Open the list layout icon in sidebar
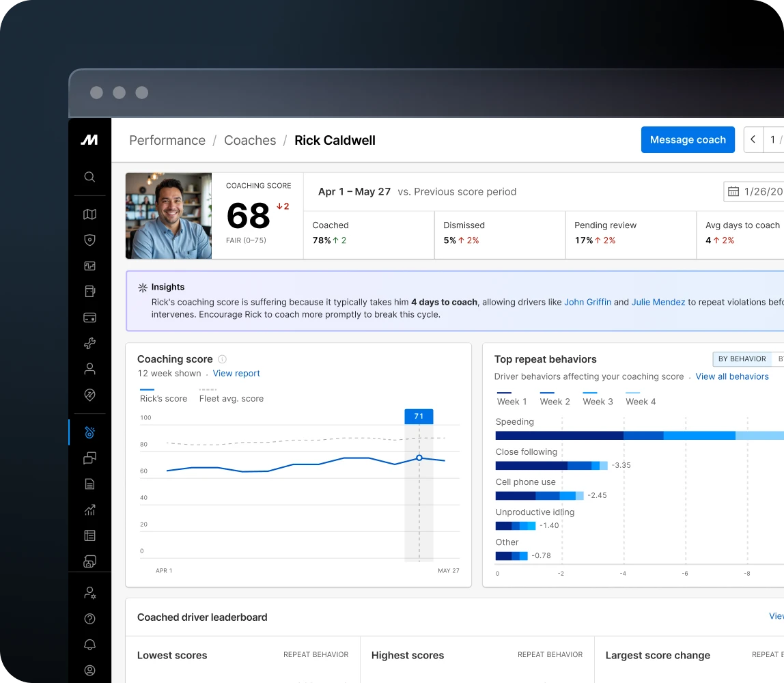The height and width of the screenshot is (683, 784). click(89, 535)
